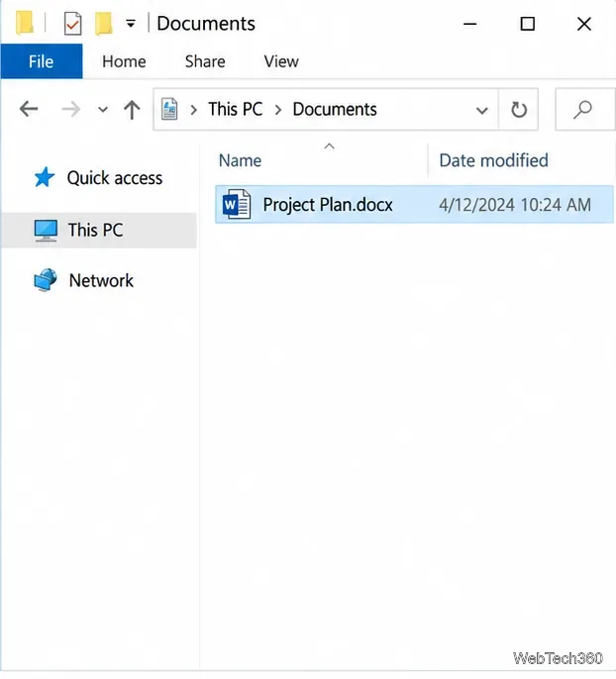The image size is (616, 679).
Task: Click the document icon in address bar
Action: pyautogui.click(x=169, y=109)
